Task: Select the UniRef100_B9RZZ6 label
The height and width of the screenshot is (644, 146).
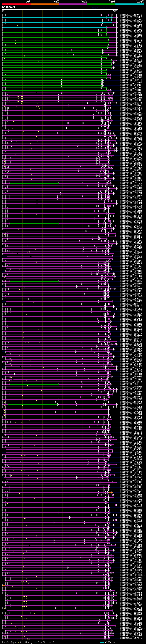Action: pyautogui.click(x=131, y=58)
